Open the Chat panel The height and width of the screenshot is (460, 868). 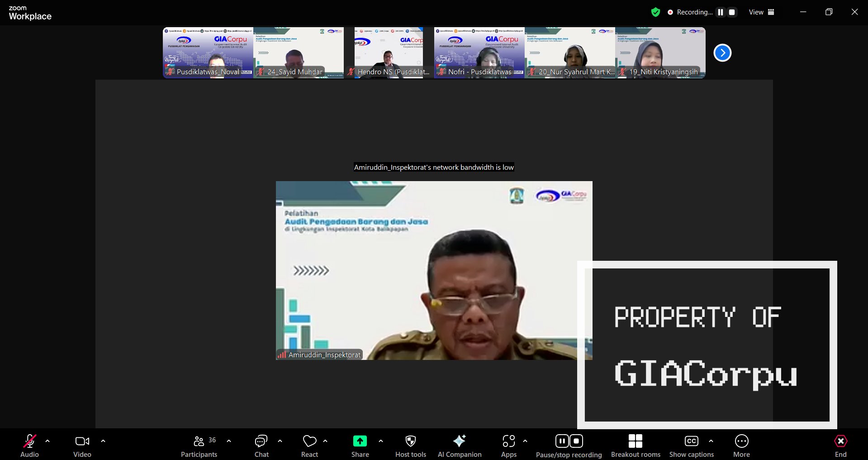coord(261,446)
